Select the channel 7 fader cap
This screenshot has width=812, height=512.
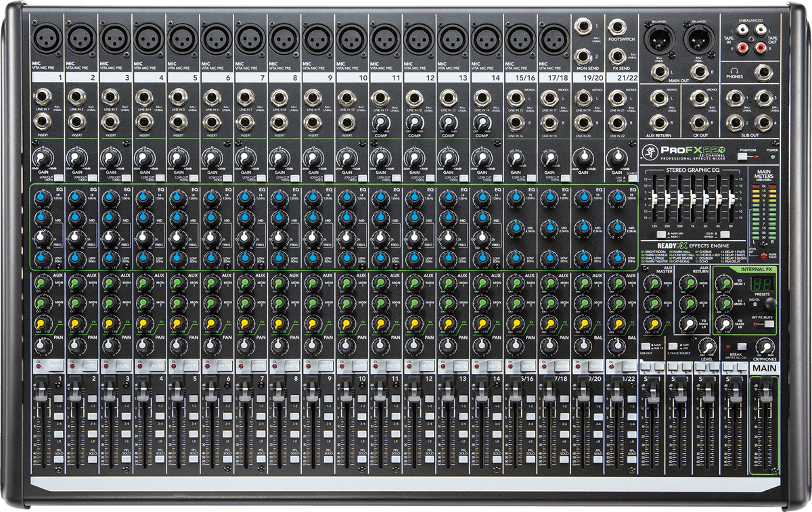[244, 391]
